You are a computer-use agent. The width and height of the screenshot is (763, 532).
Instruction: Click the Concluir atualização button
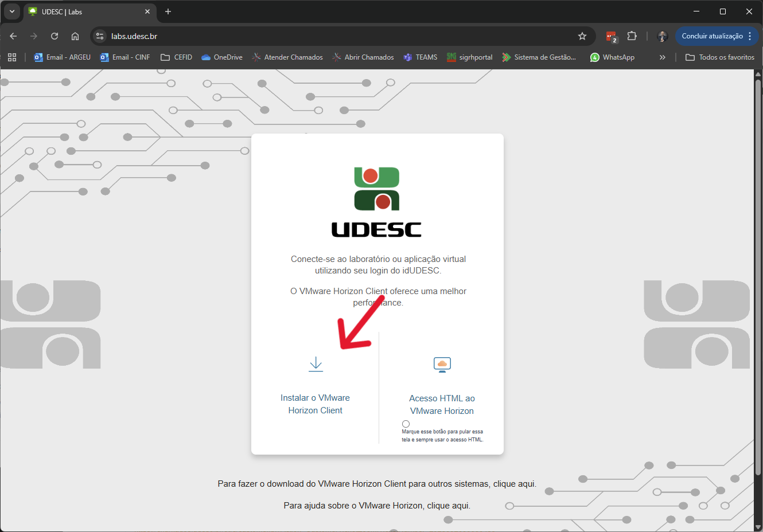[712, 36]
